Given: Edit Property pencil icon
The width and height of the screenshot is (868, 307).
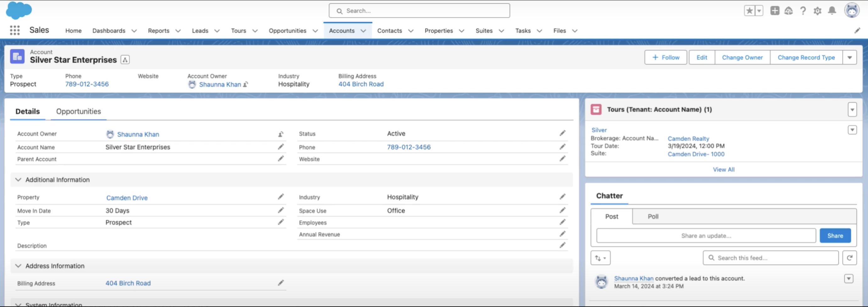Looking at the screenshot, I should (x=281, y=197).
